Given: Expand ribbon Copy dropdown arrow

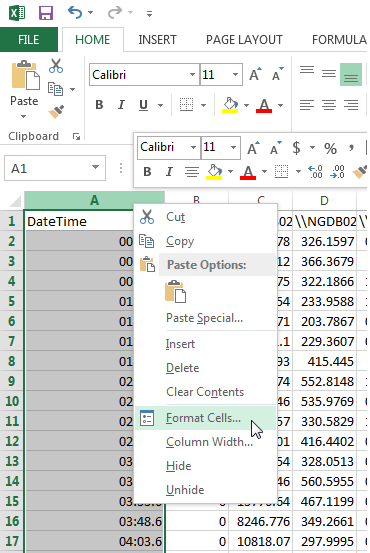Looking at the screenshot, I should 72,89.
